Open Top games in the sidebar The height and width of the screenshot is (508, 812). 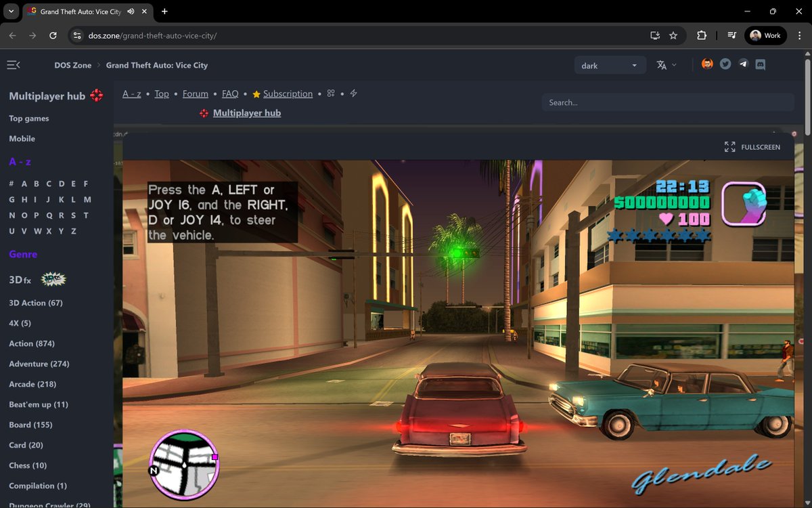[29, 119]
